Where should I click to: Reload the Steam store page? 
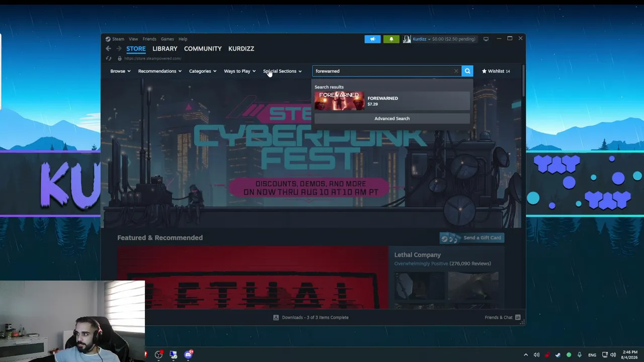click(x=108, y=58)
